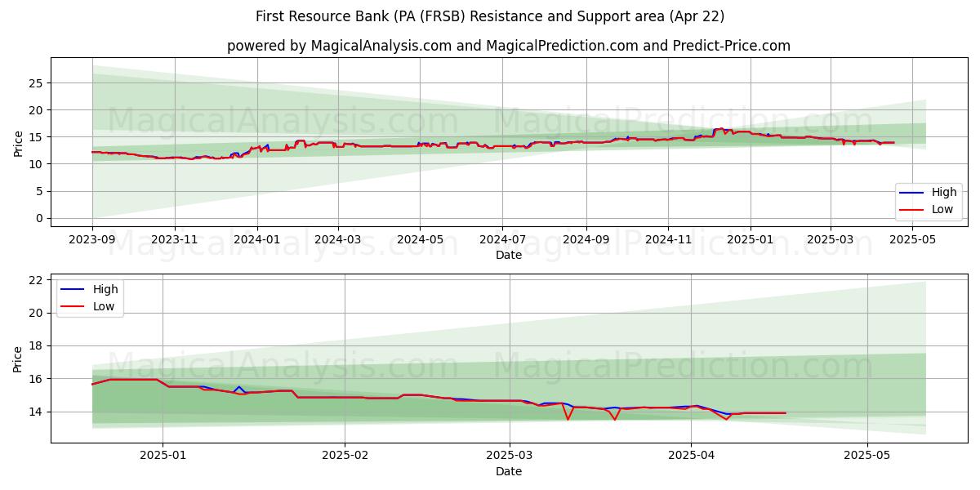
Task: Click the bottom chart '16' price tick
Action: pyautogui.click(x=37, y=379)
